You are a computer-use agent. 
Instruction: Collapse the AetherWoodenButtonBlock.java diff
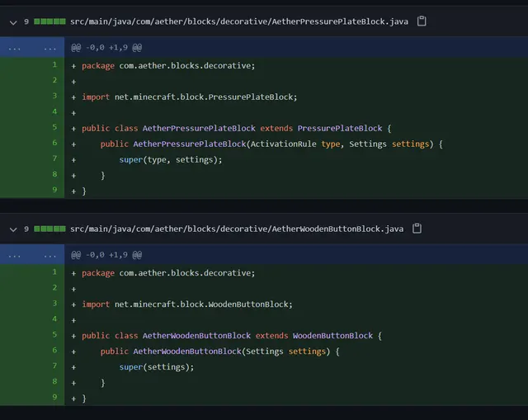point(13,229)
